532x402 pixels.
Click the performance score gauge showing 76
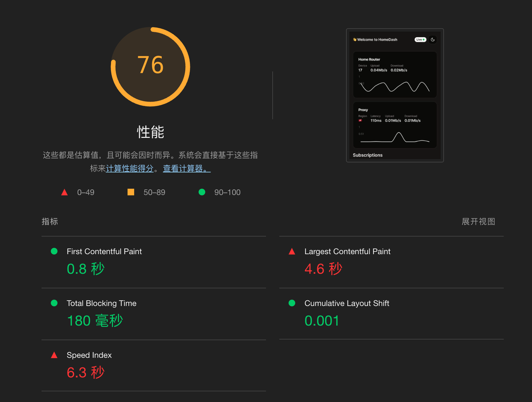pos(150,67)
